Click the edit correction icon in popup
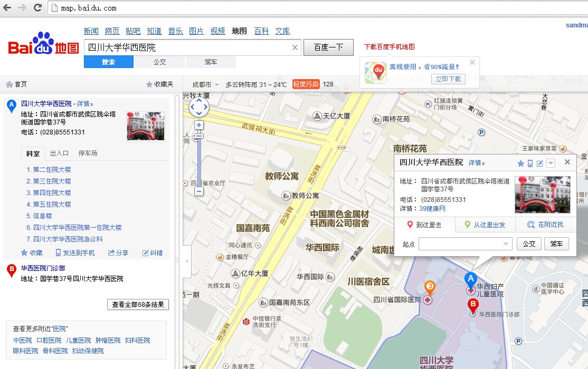The width and height of the screenshot is (588, 369). point(540,163)
